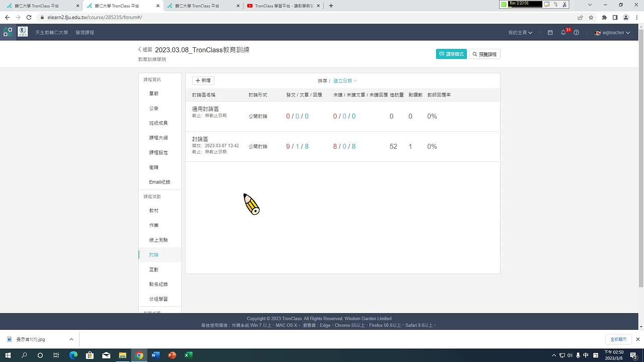Open the notifications bell with 31 badge

pos(564,32)
